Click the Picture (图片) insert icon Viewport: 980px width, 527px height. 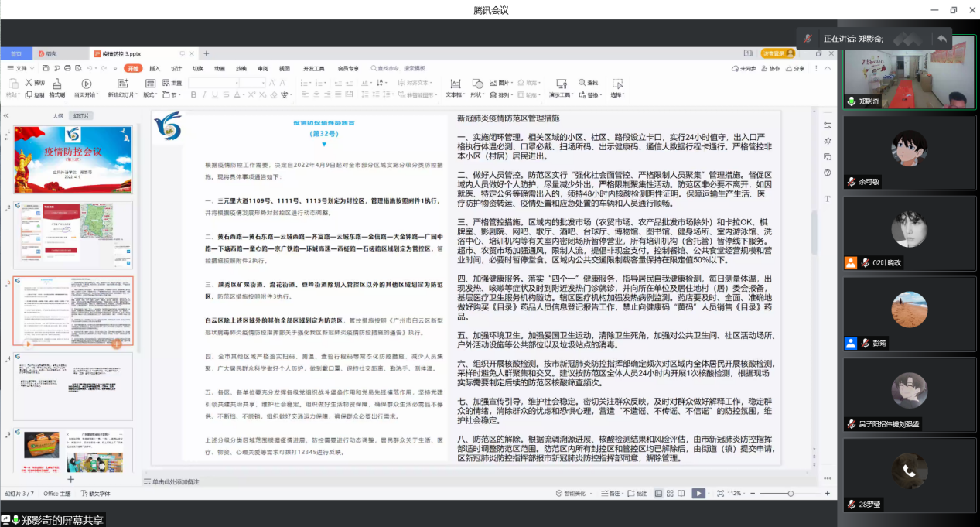coord(493,83)
